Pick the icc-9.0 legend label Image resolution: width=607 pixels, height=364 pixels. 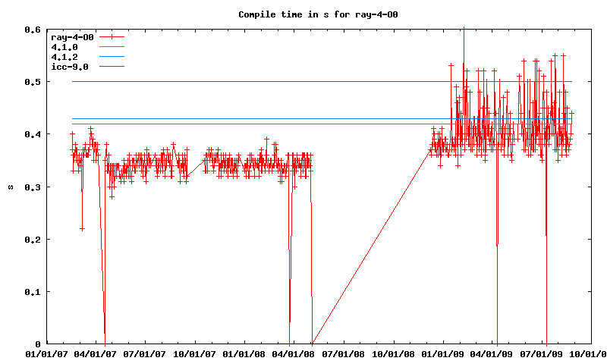[x=69, y=67]
